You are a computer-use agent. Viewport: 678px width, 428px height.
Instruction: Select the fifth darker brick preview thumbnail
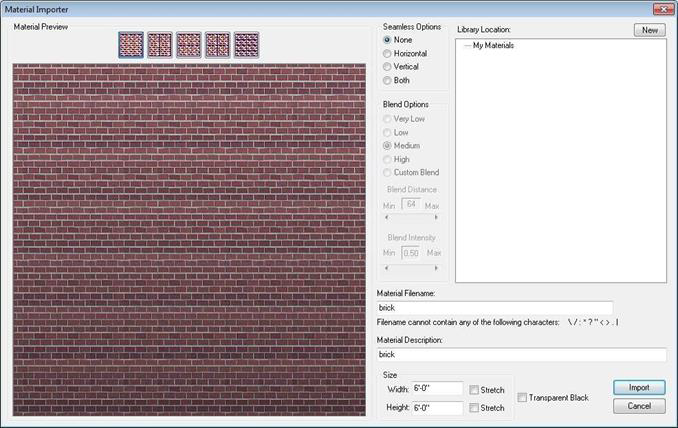246,45
